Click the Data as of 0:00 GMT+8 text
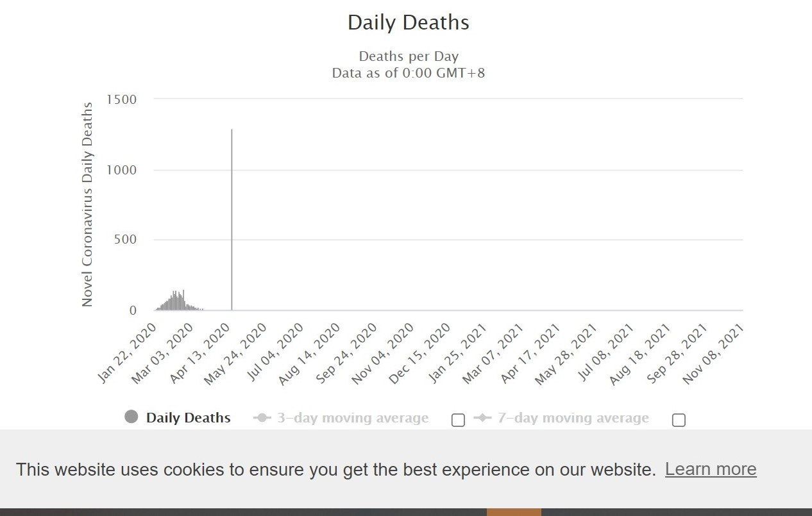Image resolution: width=812 pixels, height=516 pixels. click(x=409, y=72)
